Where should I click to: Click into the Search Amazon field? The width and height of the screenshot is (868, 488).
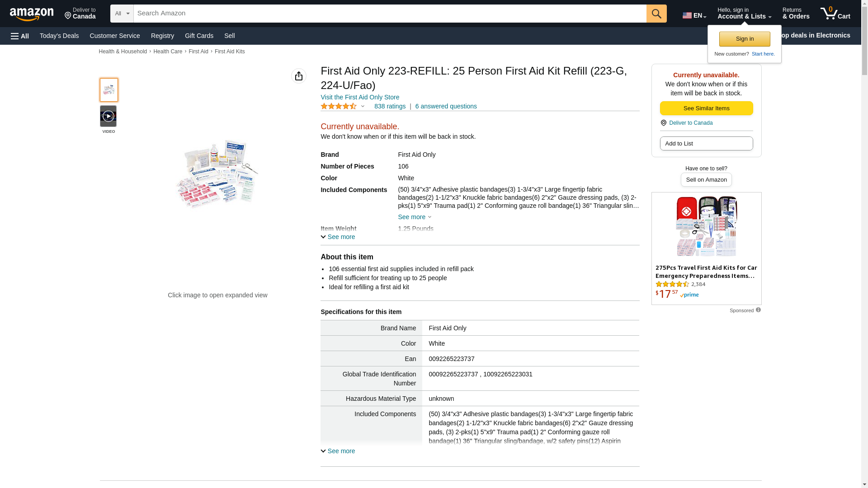click(x=390, y=14)
